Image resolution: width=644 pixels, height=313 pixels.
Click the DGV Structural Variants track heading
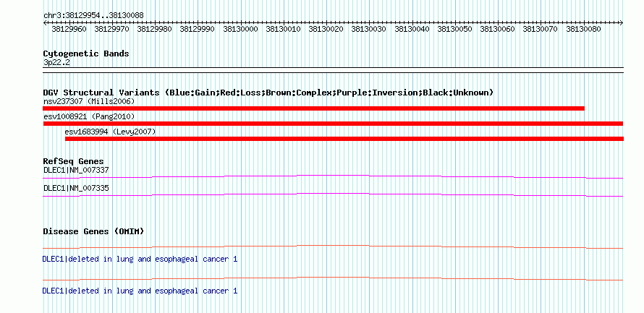268,93
